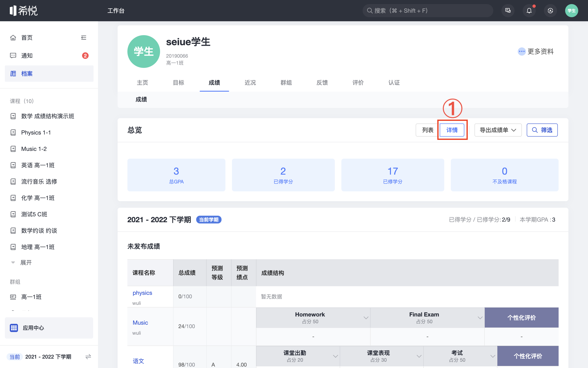Open the 目标 tab
The width and height of the screenshot is (588, 368).
178,83
